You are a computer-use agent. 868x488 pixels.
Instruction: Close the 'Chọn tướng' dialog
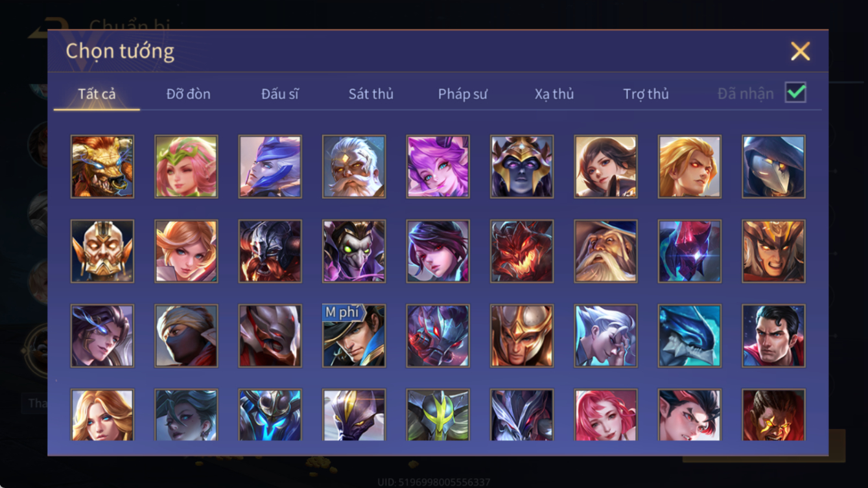point(800,51)
